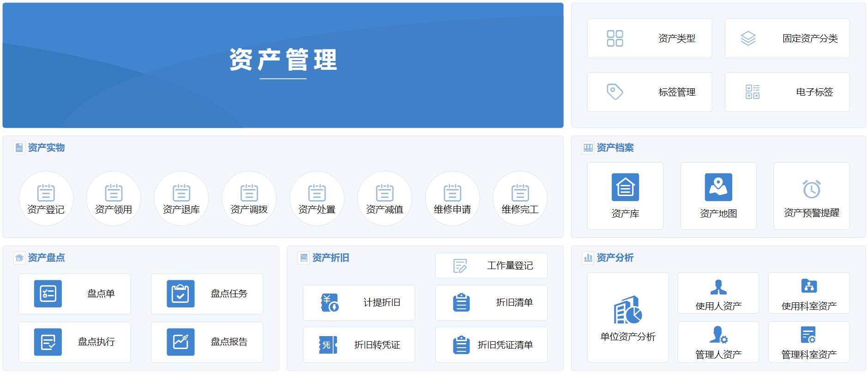
Task: Click the 折旧转凭证 voucher icon
Action: (x=328, y=345)
